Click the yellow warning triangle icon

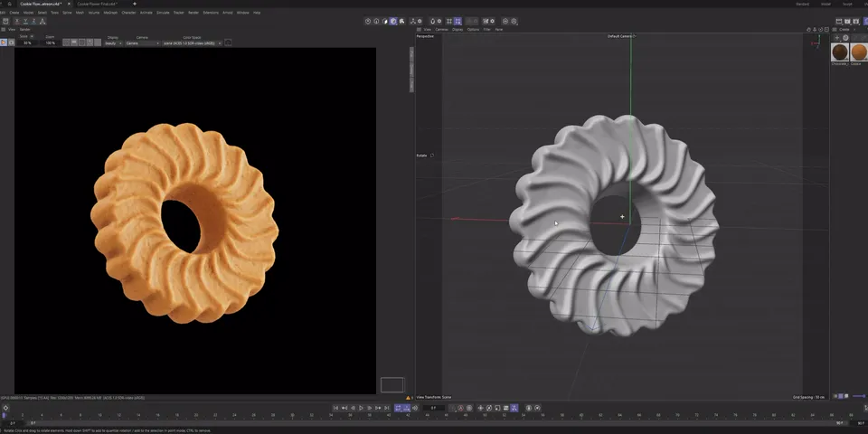click(409, 398)
